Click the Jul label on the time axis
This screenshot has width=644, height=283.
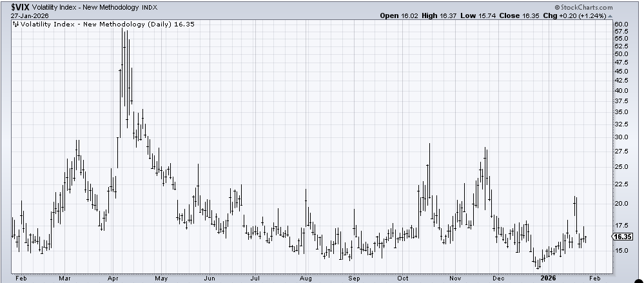pyautogui.click(x=255, y=277)
